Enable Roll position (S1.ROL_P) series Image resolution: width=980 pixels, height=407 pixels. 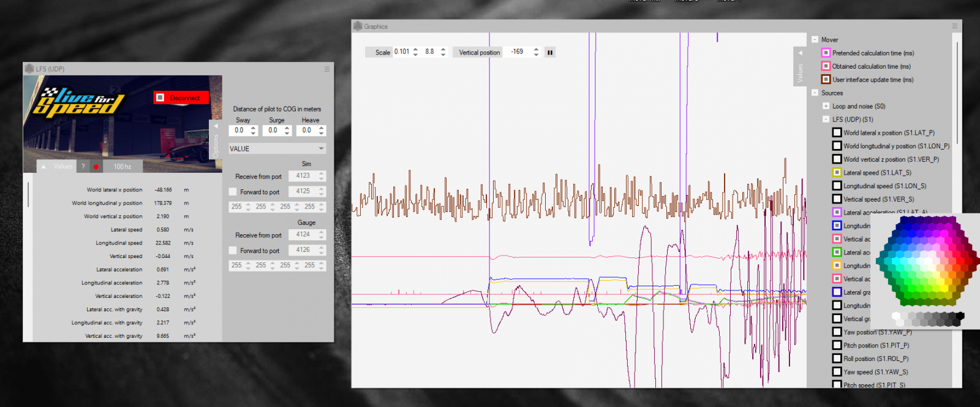837,359
